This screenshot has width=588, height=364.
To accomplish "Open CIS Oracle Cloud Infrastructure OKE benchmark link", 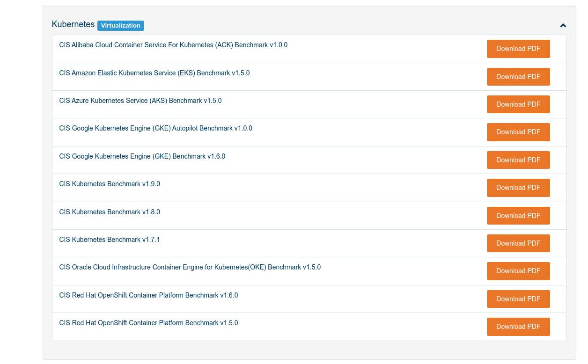I will (190, 267).
